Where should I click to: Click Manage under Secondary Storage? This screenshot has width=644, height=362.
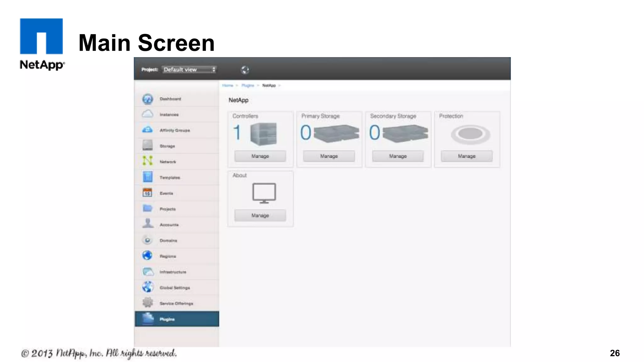coord(398,156)
